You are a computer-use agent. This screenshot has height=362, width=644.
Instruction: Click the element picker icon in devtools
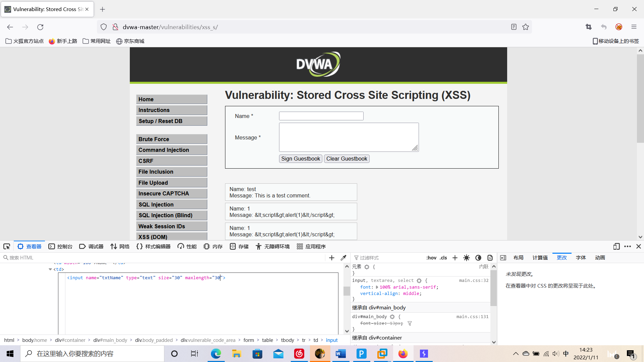tap(7, 246)
